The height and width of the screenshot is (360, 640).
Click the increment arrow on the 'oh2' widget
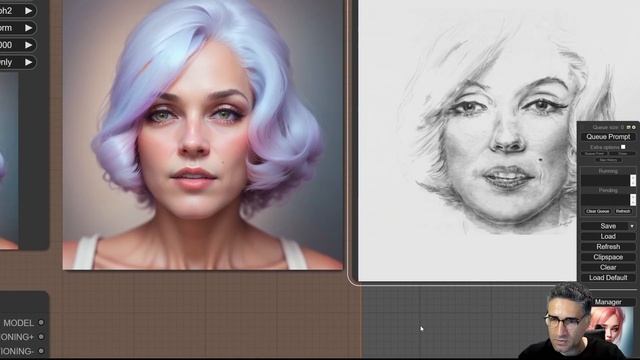[x=29, y=11]
